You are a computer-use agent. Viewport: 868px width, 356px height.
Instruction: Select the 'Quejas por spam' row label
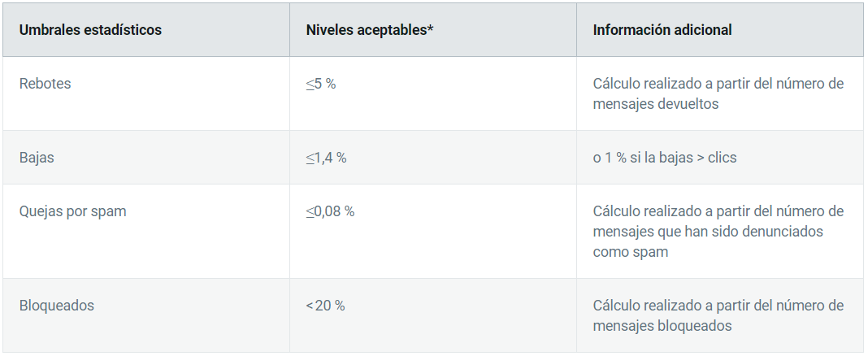coord(72,211)
